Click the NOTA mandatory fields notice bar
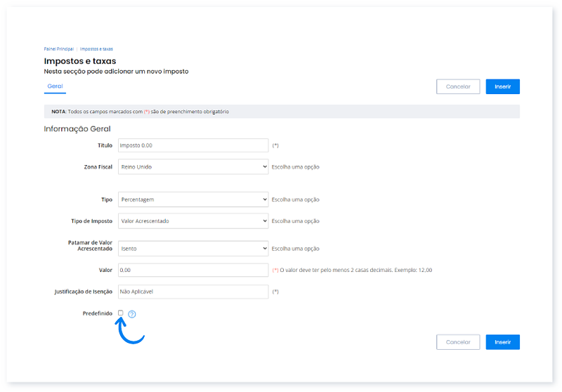 (x=281, y=111)
